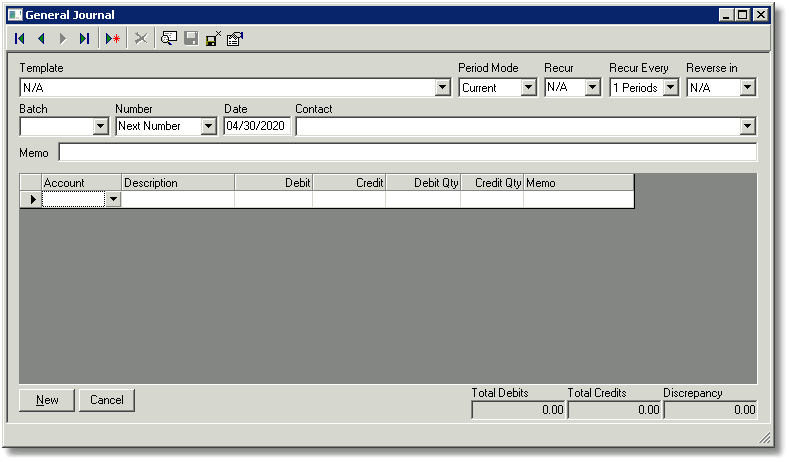Open the properties clipboard icon

(235, 38)
